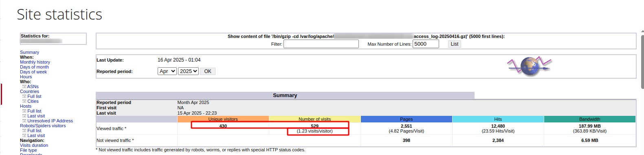The width and height of the screenshot is (644, 155).
Task: Open the File type link
Action: point(29,150)
